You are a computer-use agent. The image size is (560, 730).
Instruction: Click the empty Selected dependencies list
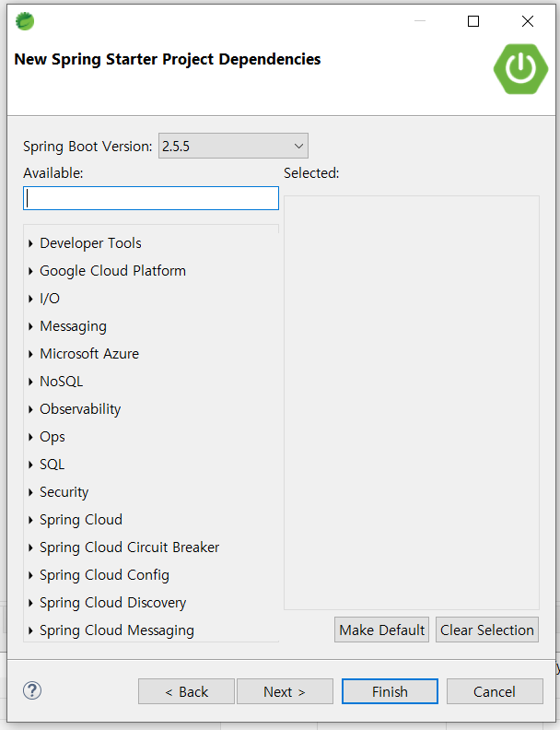pos(412,403)
